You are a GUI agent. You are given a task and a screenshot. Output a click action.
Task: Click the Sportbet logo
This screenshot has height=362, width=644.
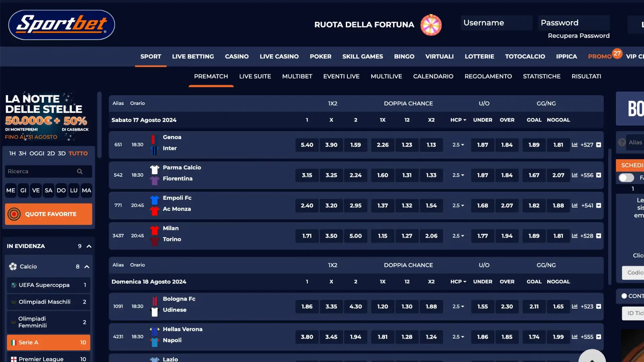coord(61,24)
